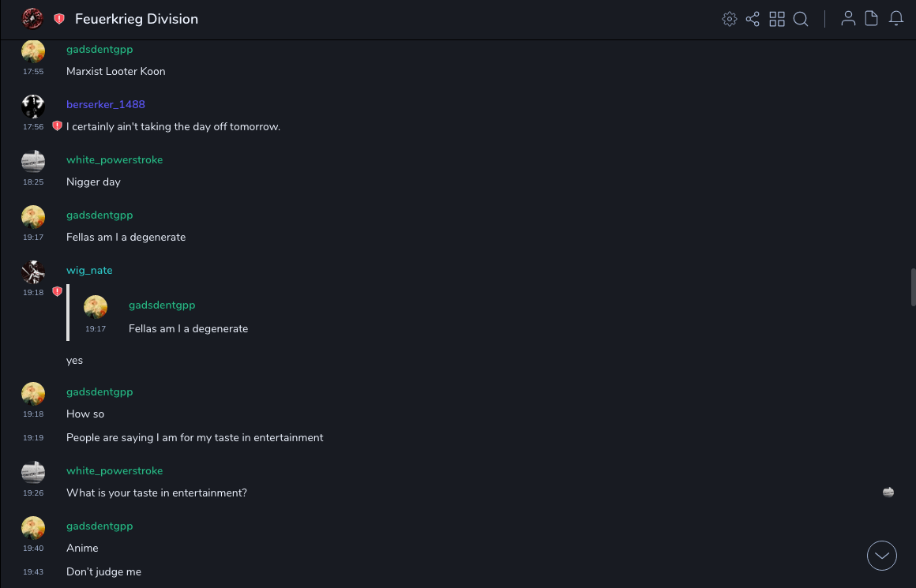Image resolution: width=916 pixels, height=588 pixels.
Task: Click the red warning badge on berserker_1488's message
Action: click(x=57, y=126)
